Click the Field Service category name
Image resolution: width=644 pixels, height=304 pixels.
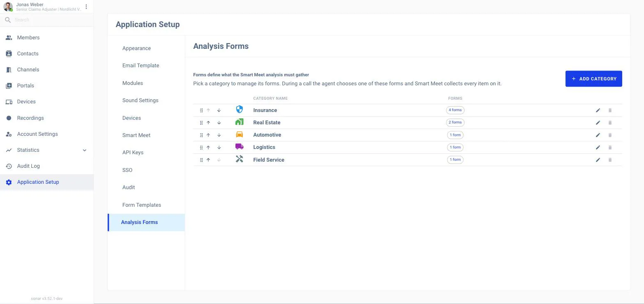pos(269,160)
